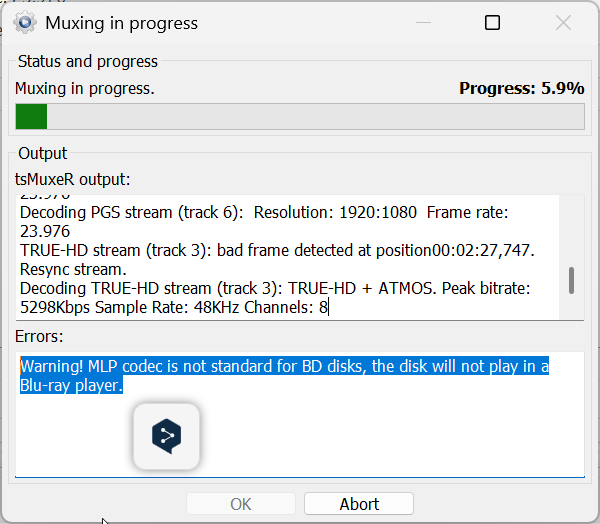
Task: Close the Muxing in progress dialog
Action: tap(565, 23)
